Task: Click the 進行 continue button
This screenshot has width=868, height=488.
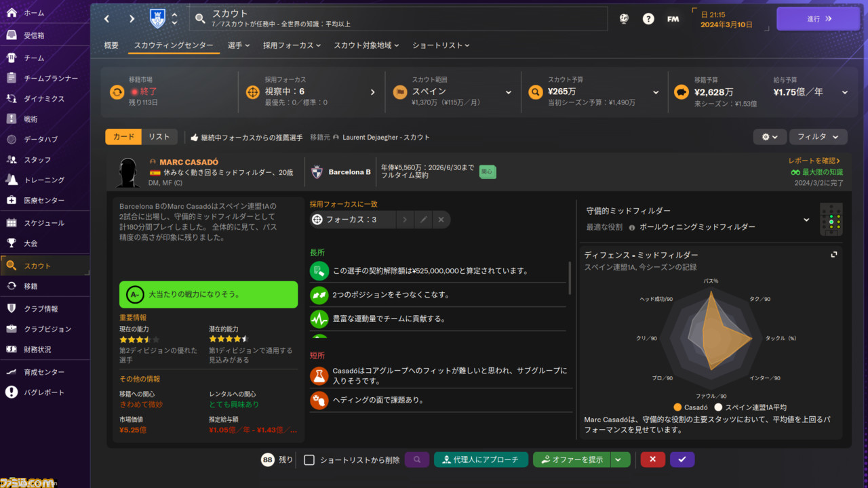Action: [x=818, y=19]
